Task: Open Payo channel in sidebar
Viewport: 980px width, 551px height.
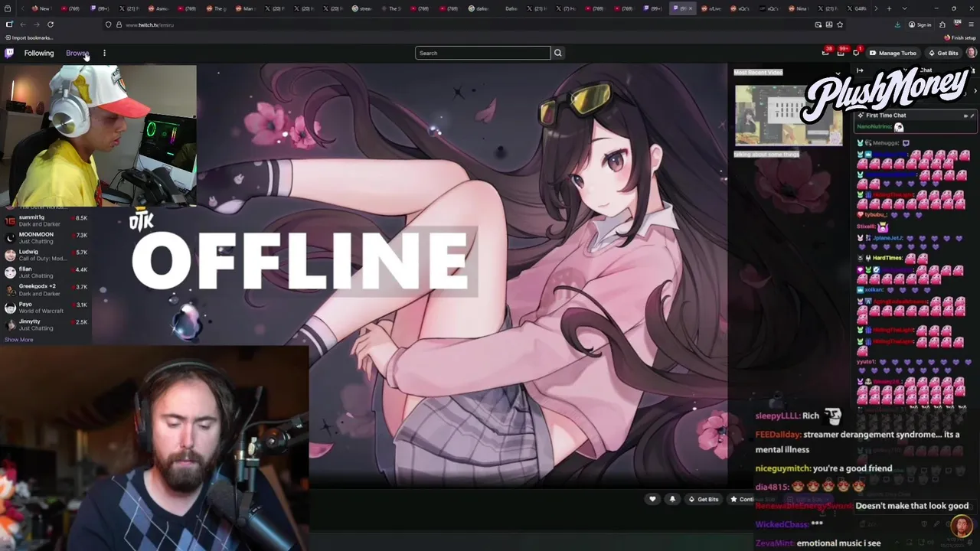Action: pyautogui.click(x=46, y=308)
